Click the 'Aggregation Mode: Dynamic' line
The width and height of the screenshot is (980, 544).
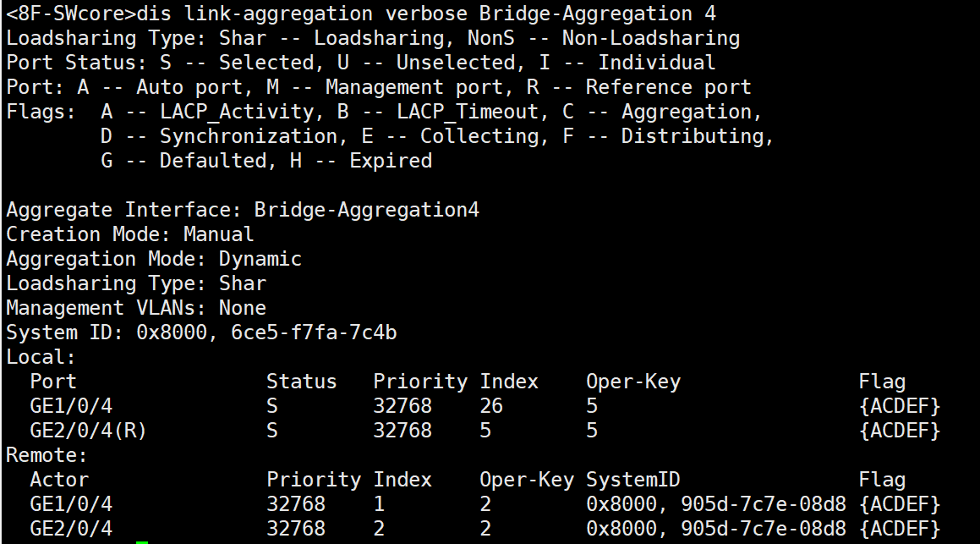pyautogui.click(x=154, y=259)
